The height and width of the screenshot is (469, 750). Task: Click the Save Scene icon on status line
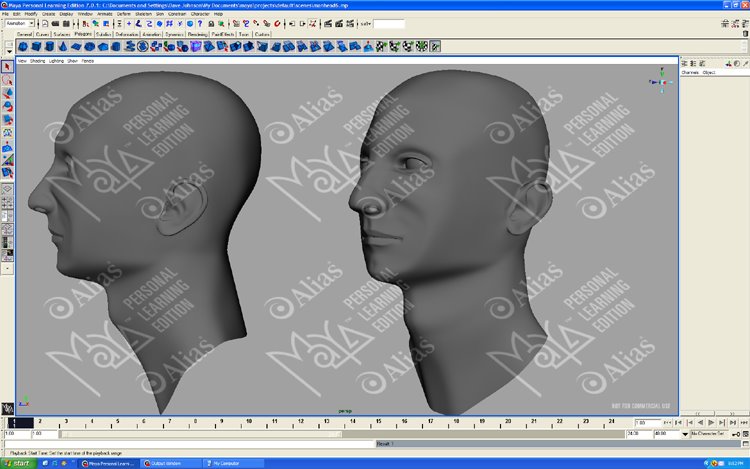tap(66, 23)
